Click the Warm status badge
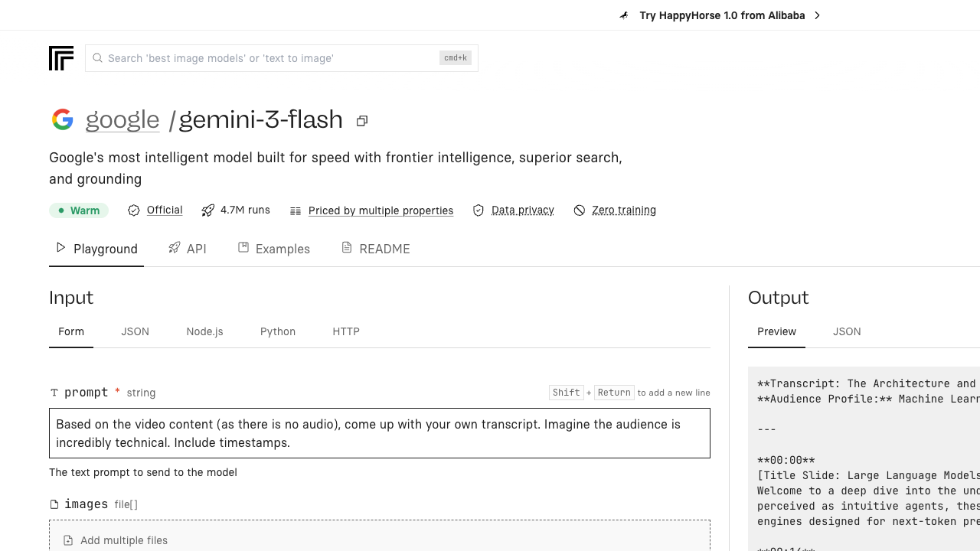 79,210
